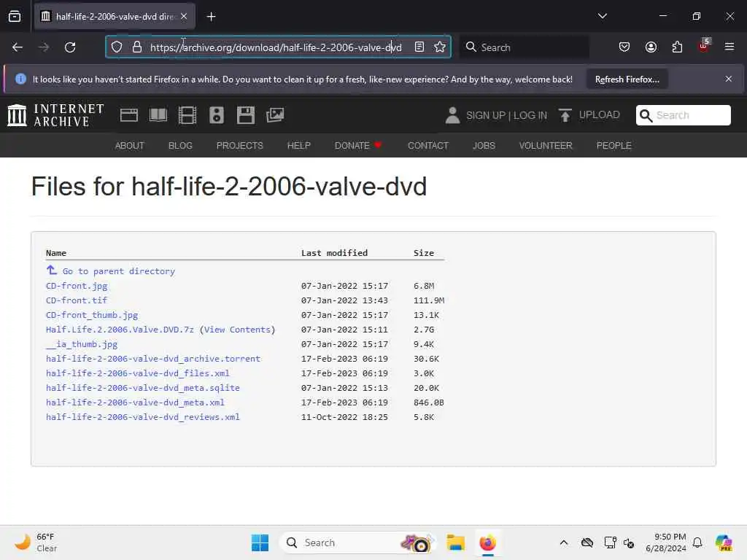Click the Internet Archive logo

(x=55, y=115)
